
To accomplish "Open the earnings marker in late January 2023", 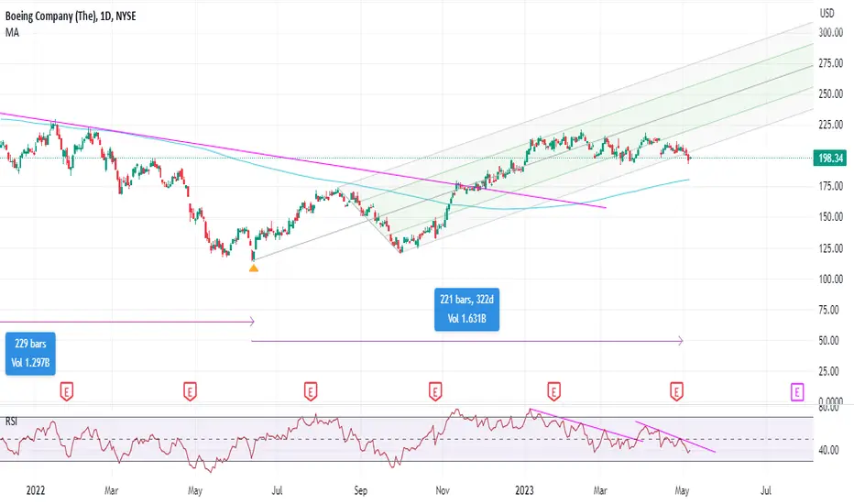I will coord(553,391).
